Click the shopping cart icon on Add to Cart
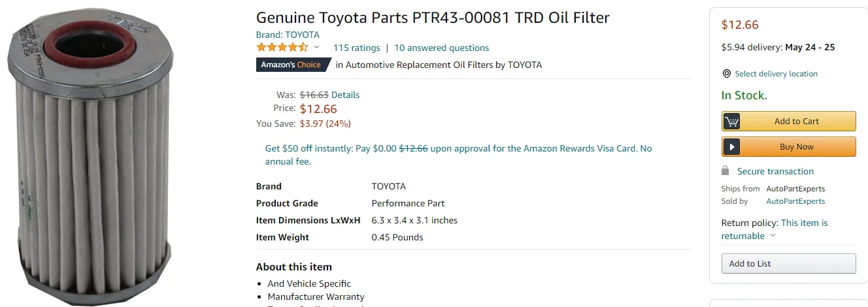 tap(731, 121)
